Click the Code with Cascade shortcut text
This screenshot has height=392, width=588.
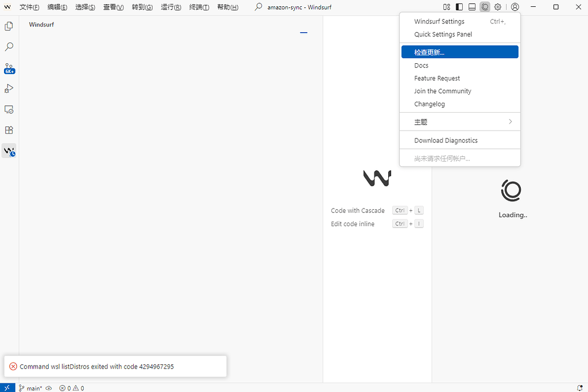[358, 210]
